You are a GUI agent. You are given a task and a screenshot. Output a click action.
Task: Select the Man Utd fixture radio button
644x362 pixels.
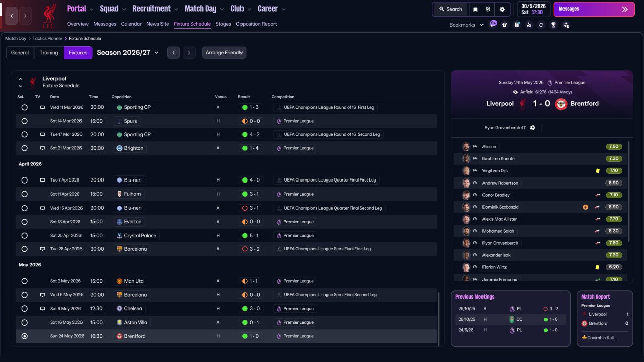24,281
